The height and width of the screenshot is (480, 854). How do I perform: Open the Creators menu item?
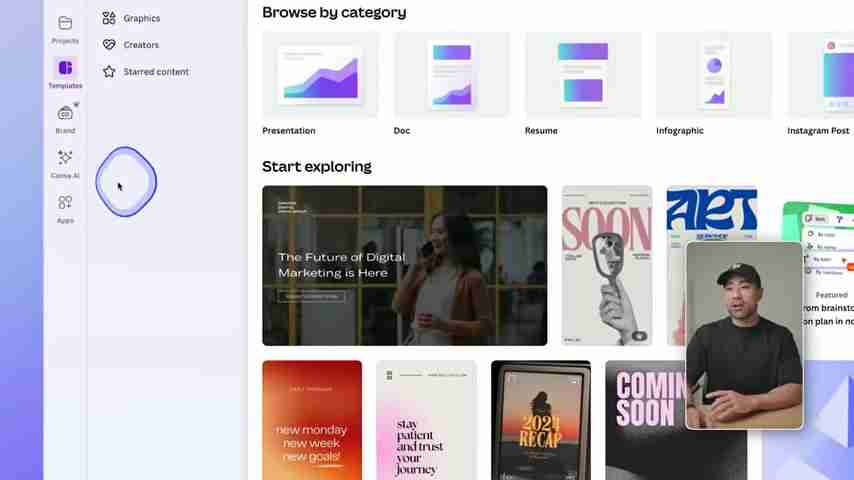(x=141, y=45)
